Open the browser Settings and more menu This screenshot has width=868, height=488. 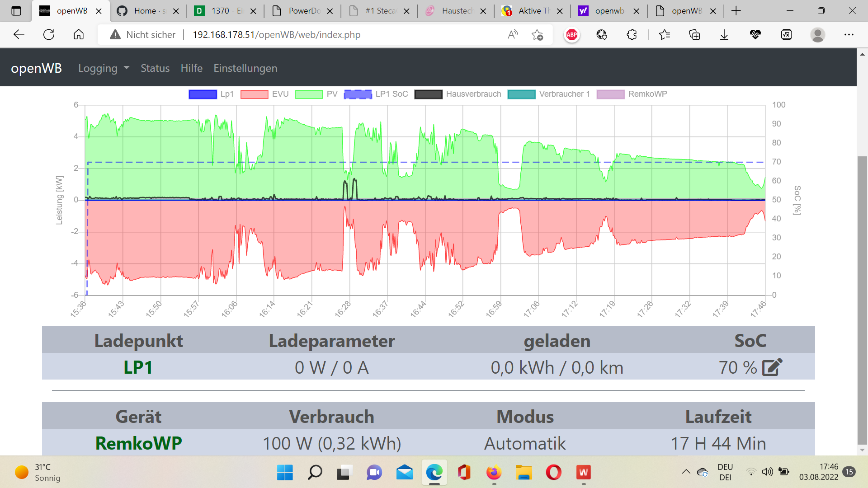tap(849, 35)
